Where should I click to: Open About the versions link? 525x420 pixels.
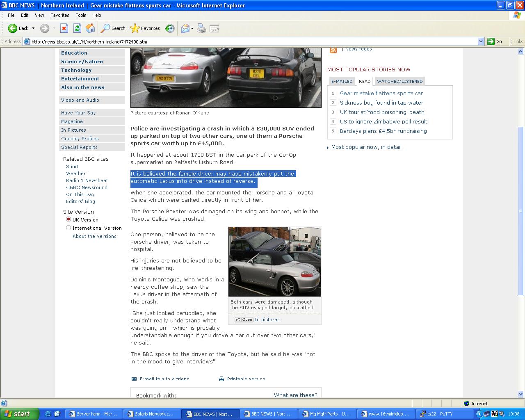point(94,236)
